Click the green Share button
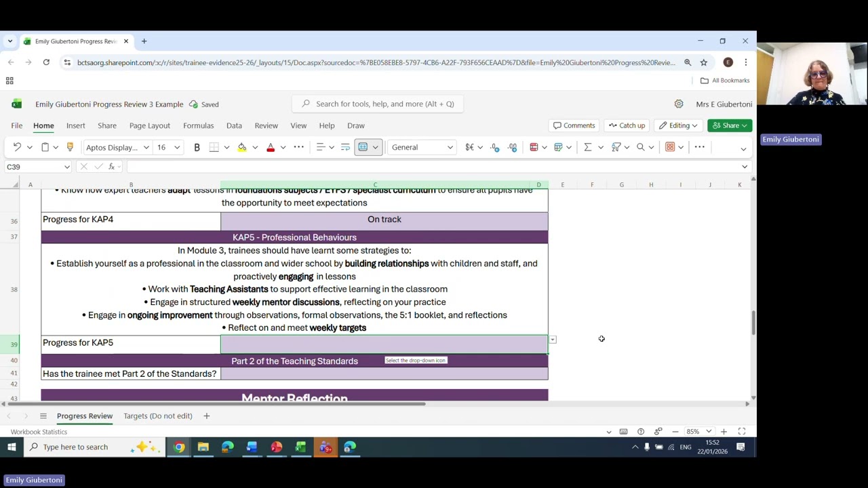Screen dimensions: 868x488 (730, 125)
